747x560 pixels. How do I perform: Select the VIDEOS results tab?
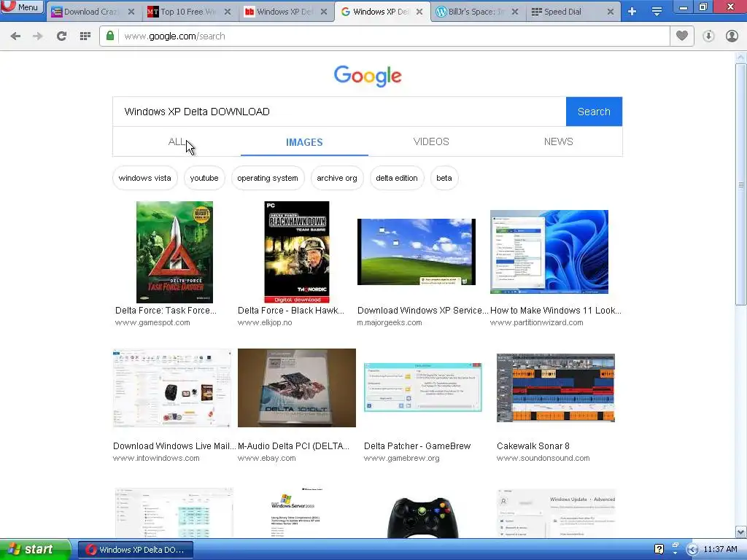pos(431,142)
